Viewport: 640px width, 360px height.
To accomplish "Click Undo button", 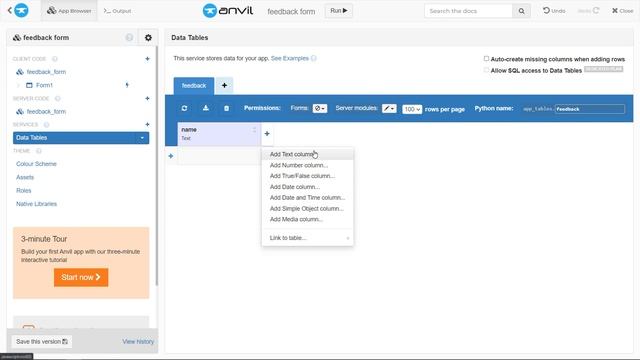I will (554, 11).
